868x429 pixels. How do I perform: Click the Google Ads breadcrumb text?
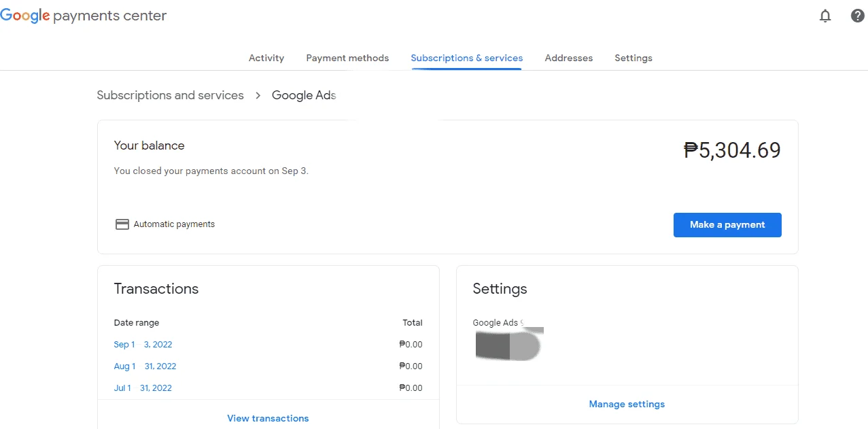tap(304, 95)
